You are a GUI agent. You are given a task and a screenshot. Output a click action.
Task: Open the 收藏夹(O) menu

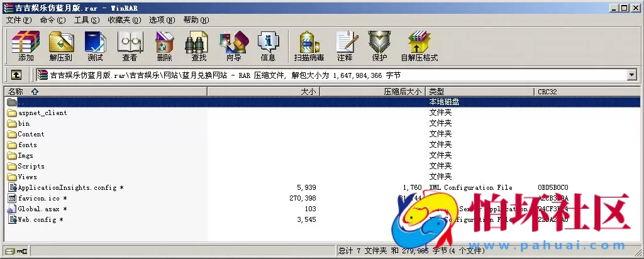[124, 19]
